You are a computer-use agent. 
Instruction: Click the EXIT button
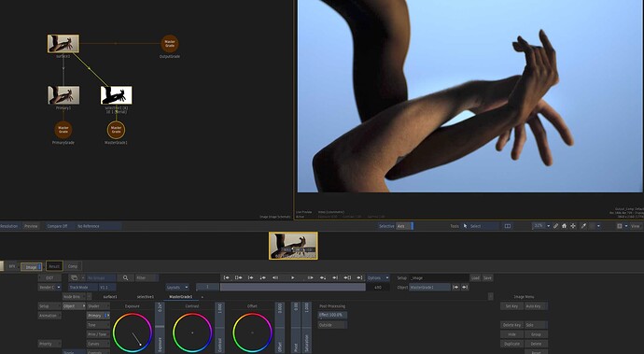(x=49, y=278)
